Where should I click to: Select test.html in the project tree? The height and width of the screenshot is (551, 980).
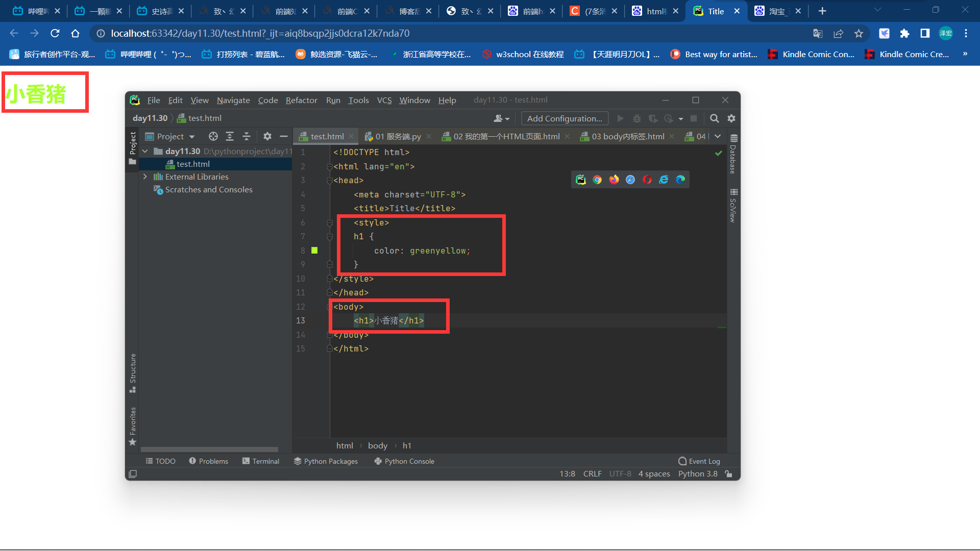[215, 164]
